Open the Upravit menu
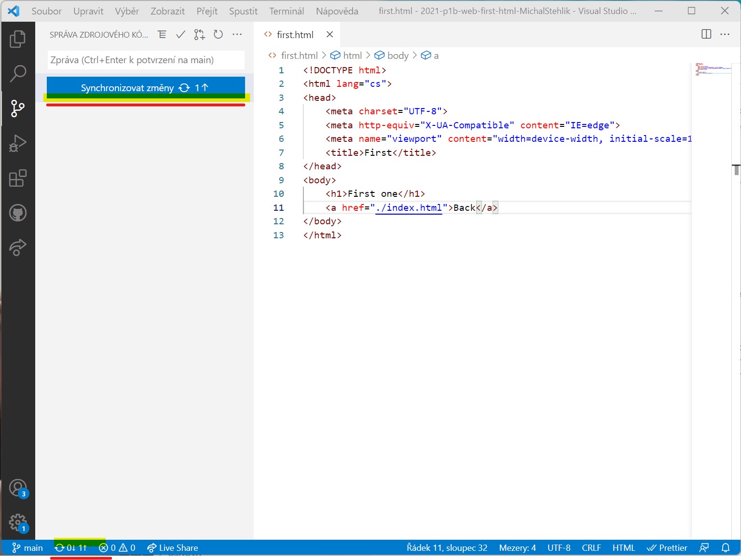The height and width of the screenshot is (560, 741). click(x=88, y=11)
